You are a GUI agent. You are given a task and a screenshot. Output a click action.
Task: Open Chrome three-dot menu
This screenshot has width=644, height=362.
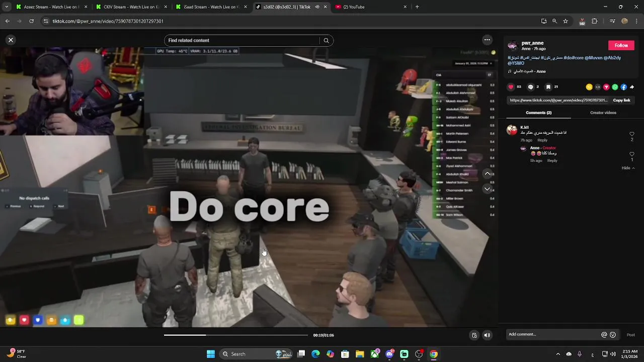636,21
